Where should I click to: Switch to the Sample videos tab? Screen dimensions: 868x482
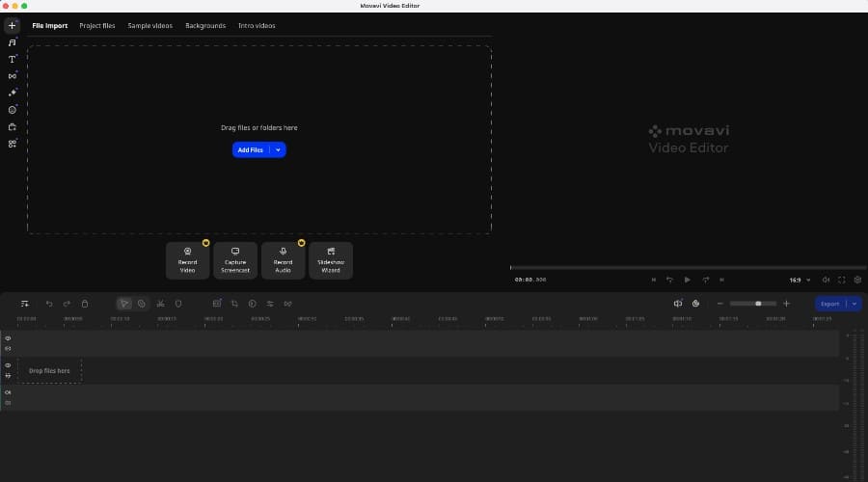pos(150,26)
